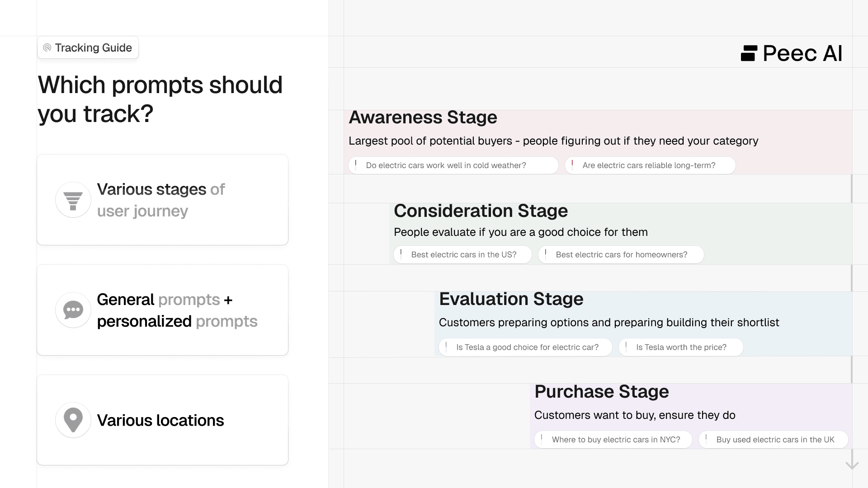Click the Purchase Stage heading

(x=601, y=392)
